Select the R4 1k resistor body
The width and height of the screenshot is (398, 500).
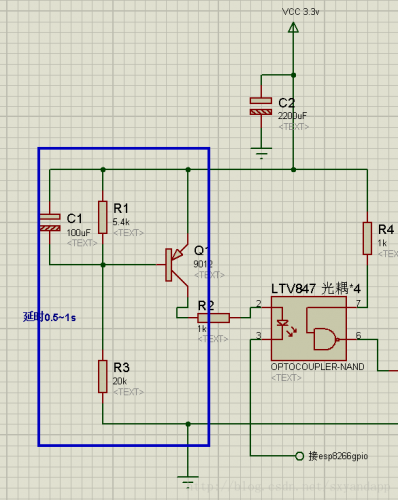point(367,238)
